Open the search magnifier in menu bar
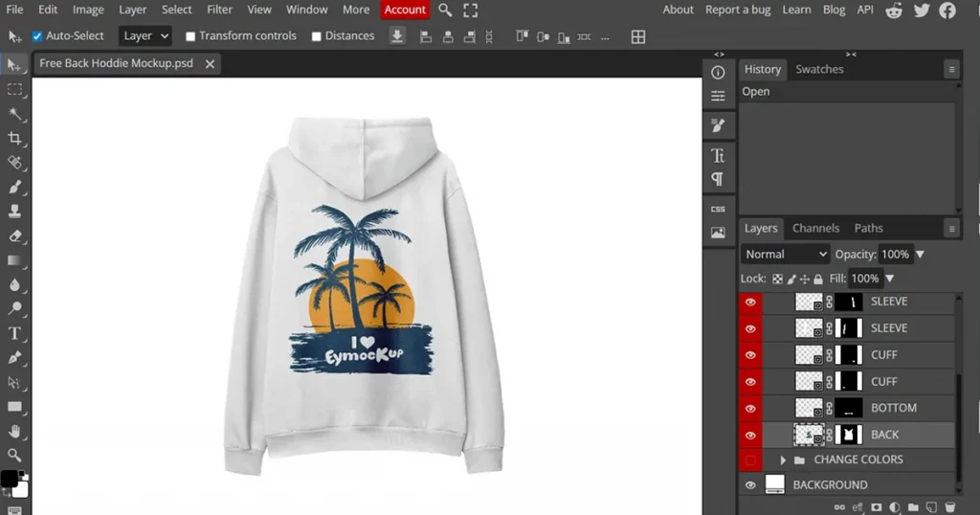This screenshot has height=515, width=980. coord(445,10)
